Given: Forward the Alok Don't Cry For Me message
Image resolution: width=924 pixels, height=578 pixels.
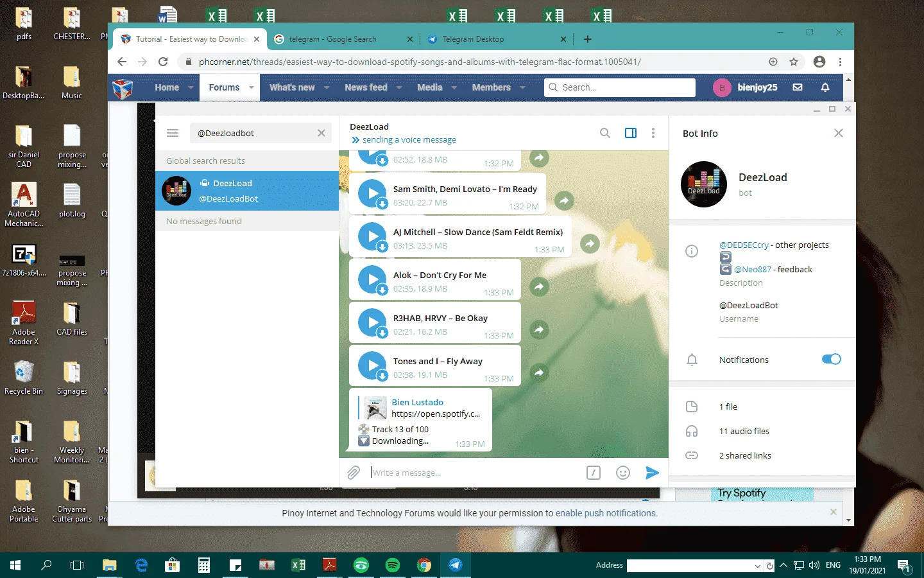Looking at the screenshot, I should tap(539, 286).
